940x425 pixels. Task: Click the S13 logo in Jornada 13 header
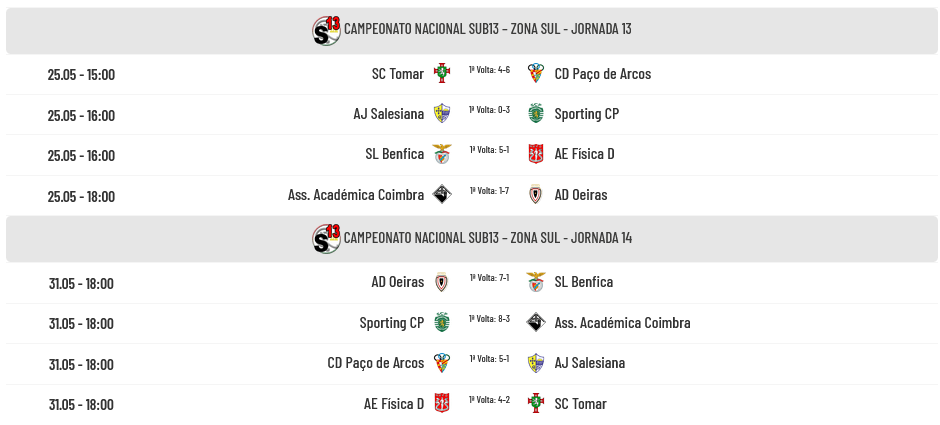pos(326,31)
